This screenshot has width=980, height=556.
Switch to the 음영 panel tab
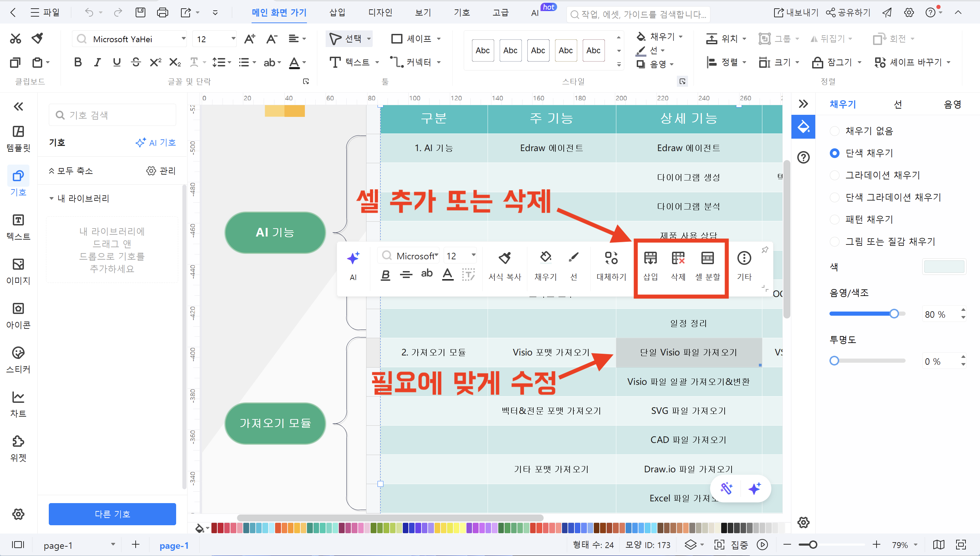[952, 104]
